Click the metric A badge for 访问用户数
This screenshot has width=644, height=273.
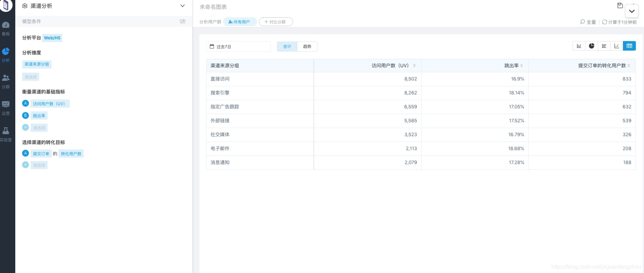25,103
